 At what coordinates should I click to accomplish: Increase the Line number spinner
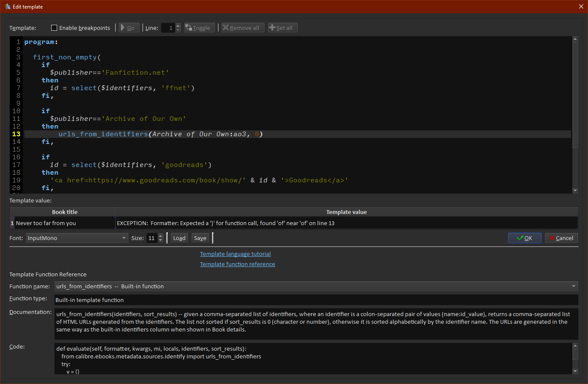[178, 26]
